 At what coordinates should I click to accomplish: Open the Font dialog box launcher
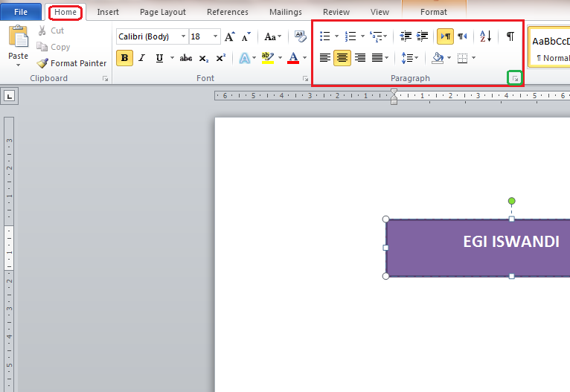click(x=305, y=78)
